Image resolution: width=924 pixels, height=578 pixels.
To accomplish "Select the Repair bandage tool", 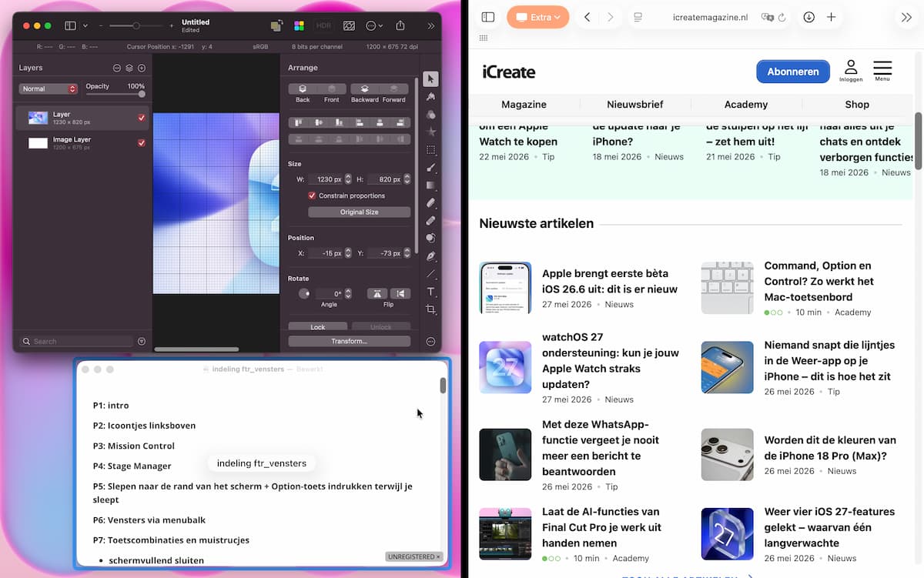I will [x=431, y=221].
